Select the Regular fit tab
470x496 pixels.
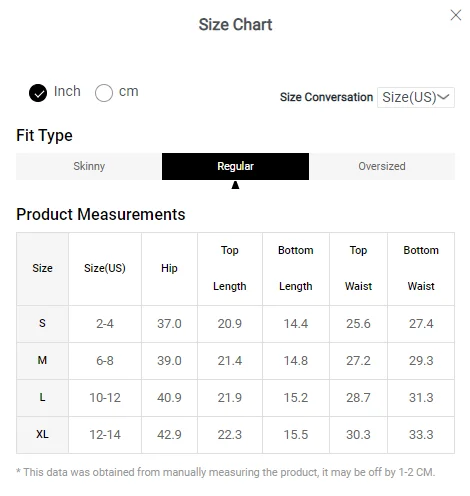click(235, 166)
